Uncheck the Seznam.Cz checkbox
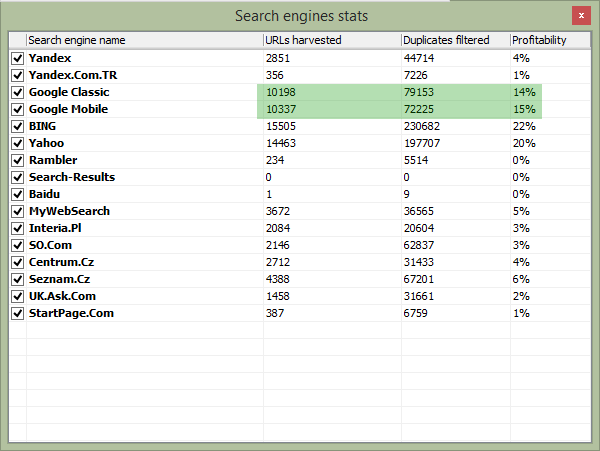This screenshot has width=600, height=451. 18,279
